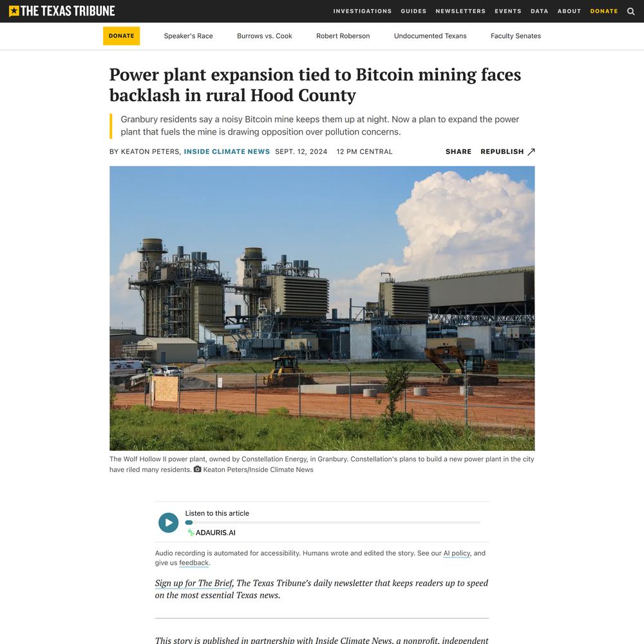Open The Texas Tribune home logo
Viewport: 644px width, 644px height.
pyautogui.click(x=62, y=11)
